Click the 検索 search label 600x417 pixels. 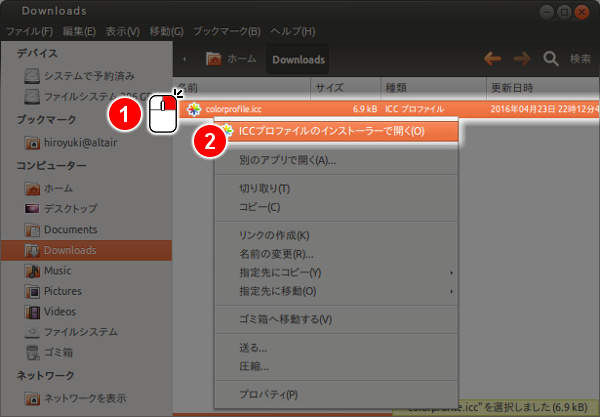point(580,59)
